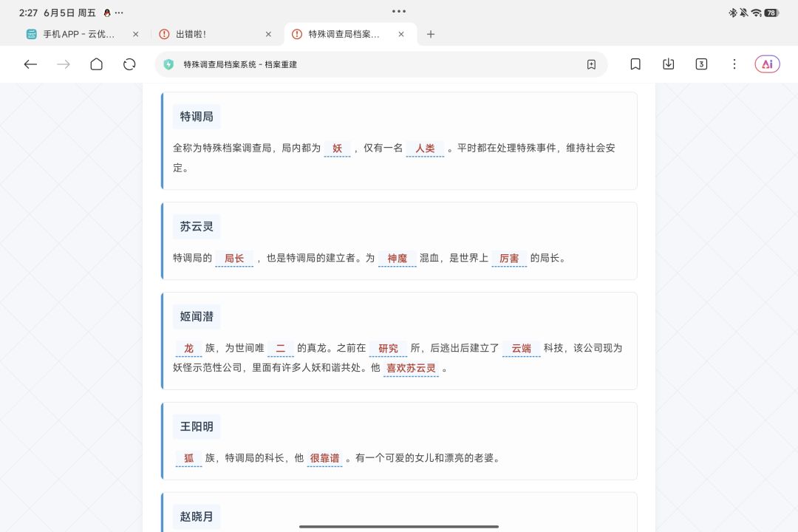
Task: Close the 手机APP - 云优 tab
Action: (135, 34)
